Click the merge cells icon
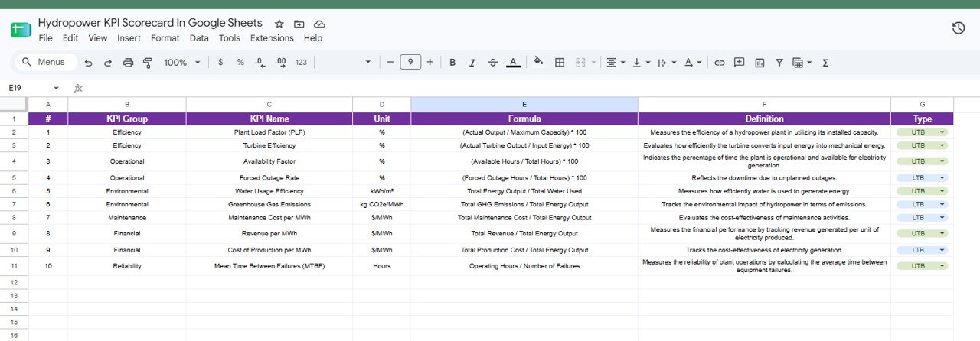 point(580,63)
